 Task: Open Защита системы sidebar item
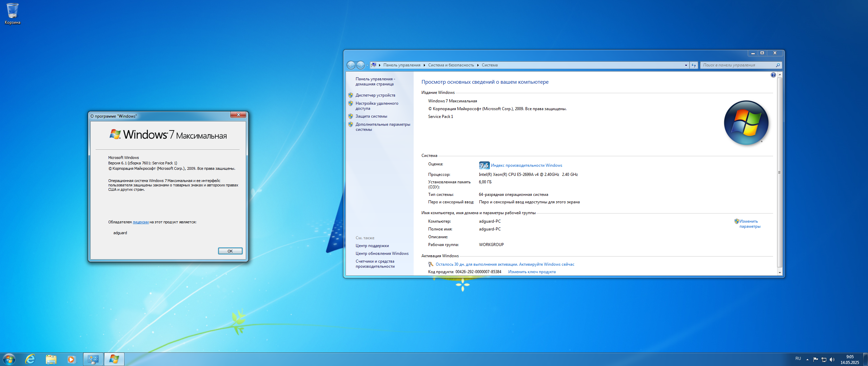[371, 116]
